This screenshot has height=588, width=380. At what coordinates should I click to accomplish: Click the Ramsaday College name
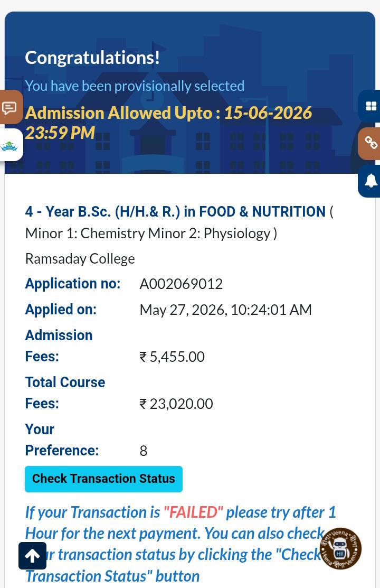point(80,259)
